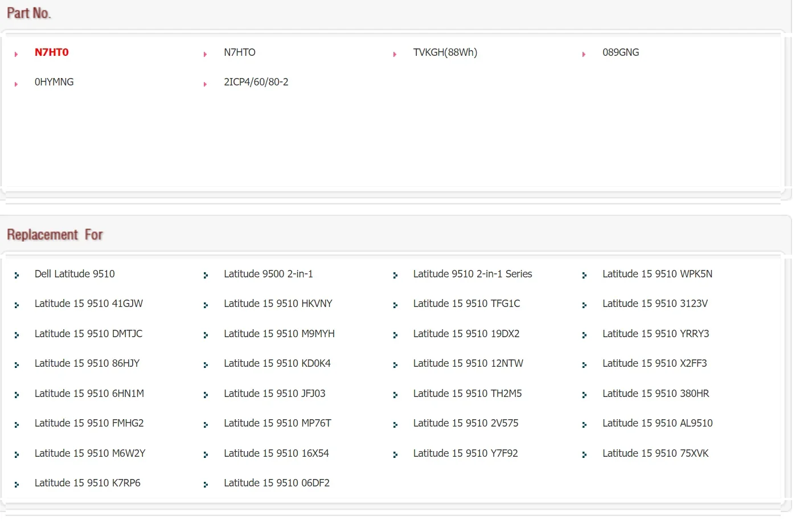812x524 pixels.
Task: Click Latitude 15 9510 X2FF3
Action: point(655,363)
